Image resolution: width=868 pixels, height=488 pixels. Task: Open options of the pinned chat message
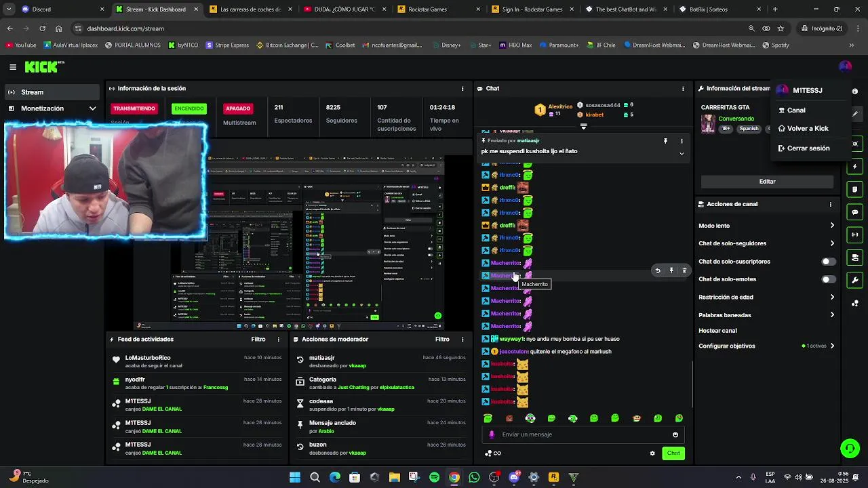[682, 141]
